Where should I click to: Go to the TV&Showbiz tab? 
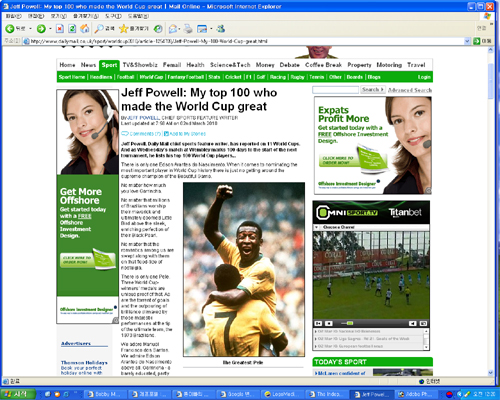[140, 65]
